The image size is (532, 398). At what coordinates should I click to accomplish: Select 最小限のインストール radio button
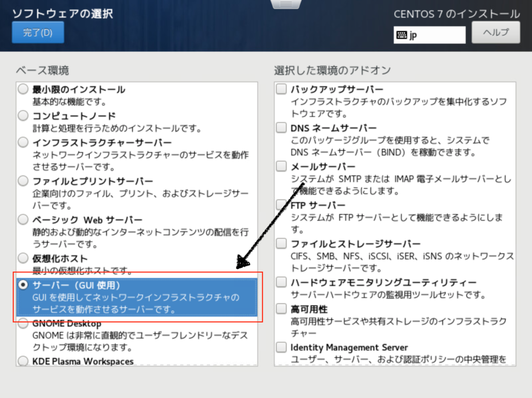23,90
